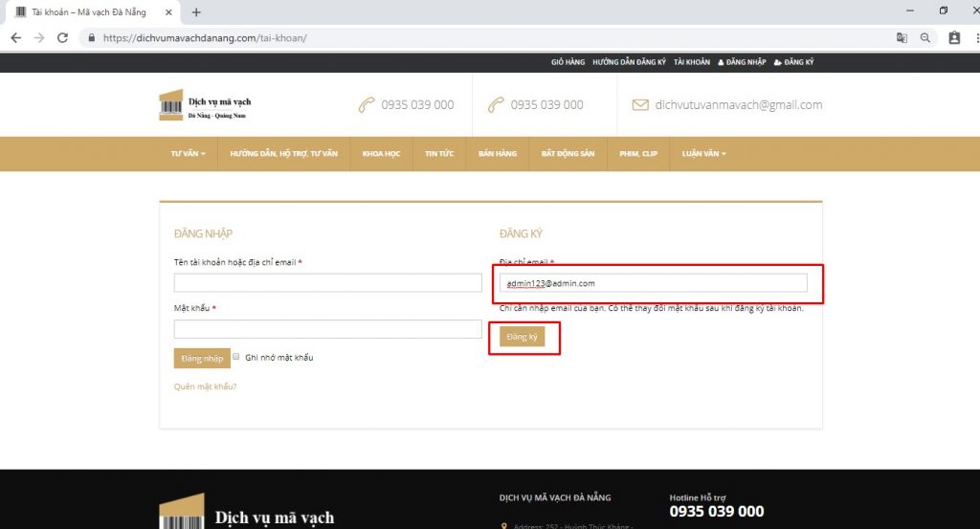Open HƯỚNG DẪN, HỖ TRỢ, TƯ VẤN menu
Image resolution: width=980 pixels, height=529 pixels.
pyautogui.click(x=283, y=154)
